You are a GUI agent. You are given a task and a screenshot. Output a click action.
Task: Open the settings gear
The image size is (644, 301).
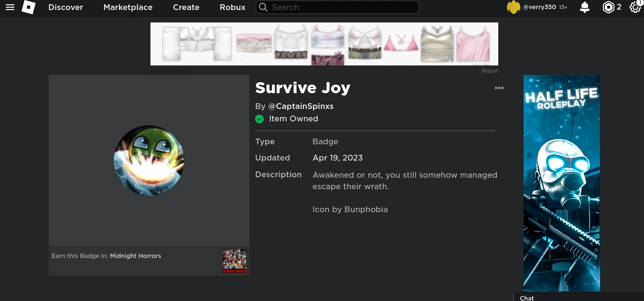(x=635, y=8)
